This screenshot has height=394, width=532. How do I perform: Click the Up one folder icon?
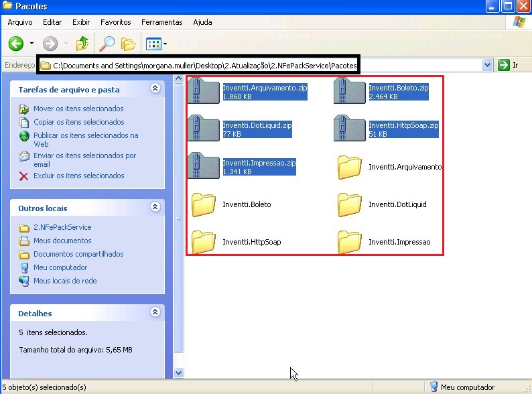tap(82, 44)
